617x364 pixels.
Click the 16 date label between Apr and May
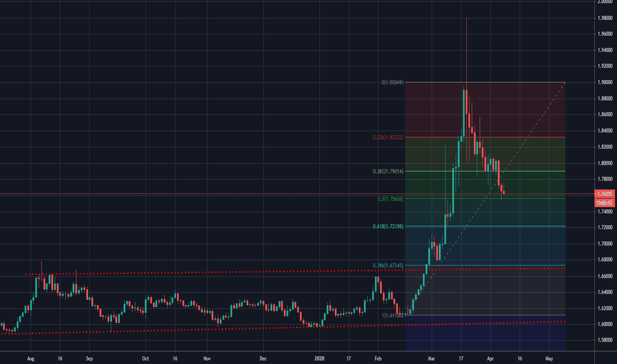520,359
